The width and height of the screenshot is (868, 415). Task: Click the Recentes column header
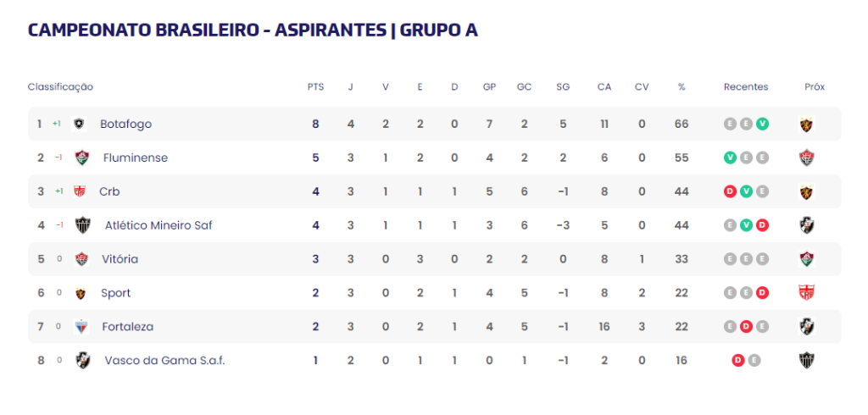pos(746,87)
